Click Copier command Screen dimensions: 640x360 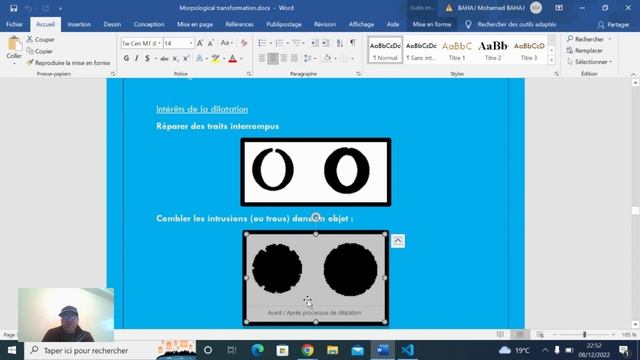[40, 51]
